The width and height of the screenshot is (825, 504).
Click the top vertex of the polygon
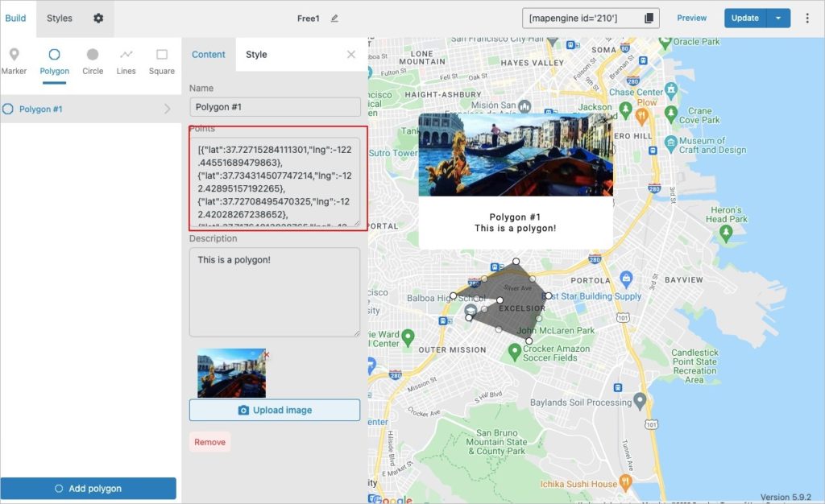pyautogui.click(x=516, y=261)
